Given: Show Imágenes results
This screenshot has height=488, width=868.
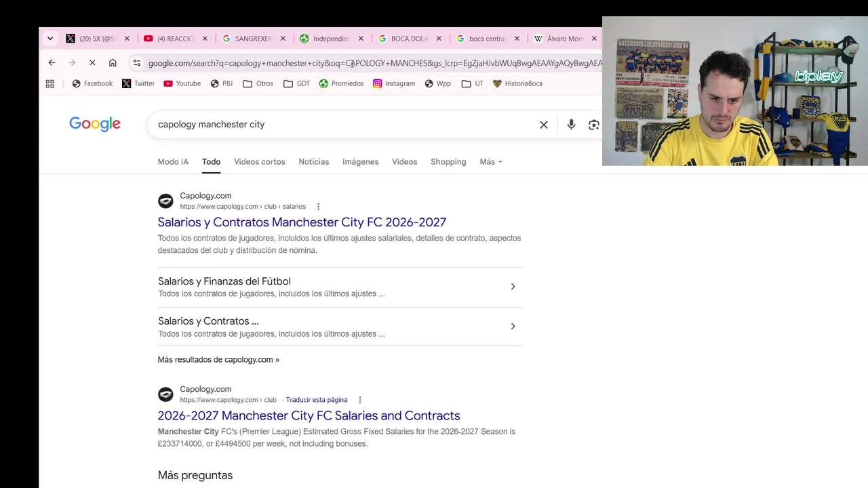Looking at the screenshot, I should pyautogui.click(x=361, y=162).
